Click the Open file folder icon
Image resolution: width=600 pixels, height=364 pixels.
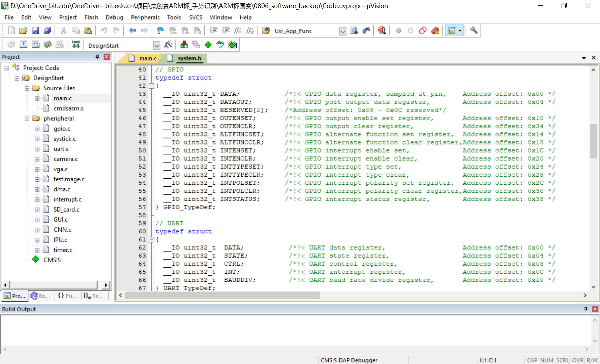23,31
